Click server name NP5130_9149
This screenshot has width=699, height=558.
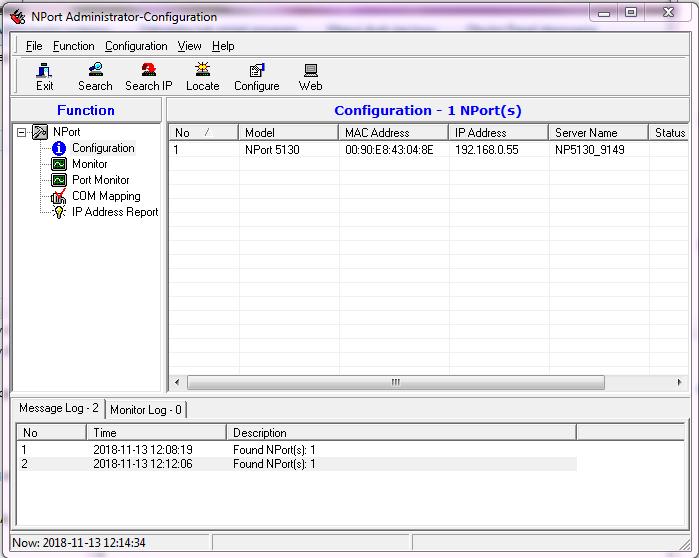coord(589,150)
